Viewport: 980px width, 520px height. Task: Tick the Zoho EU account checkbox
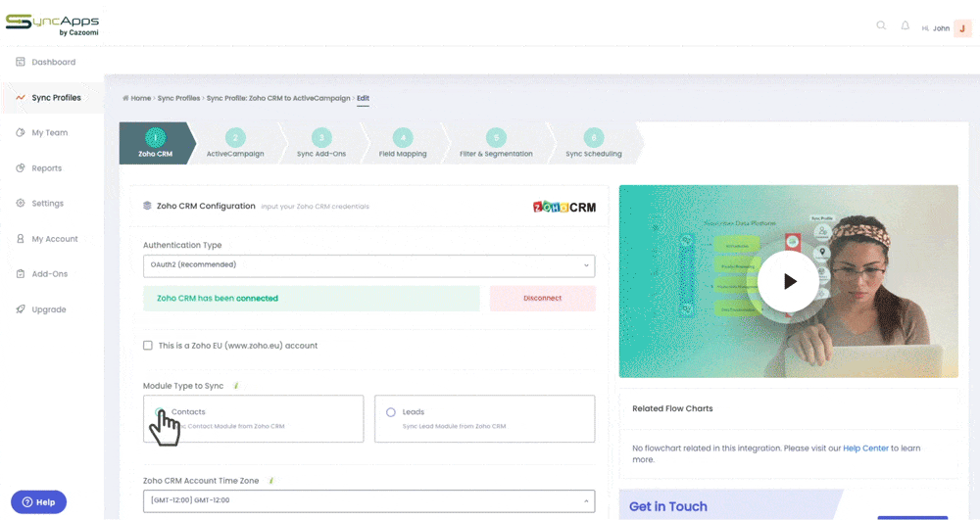tap(148, 346)
